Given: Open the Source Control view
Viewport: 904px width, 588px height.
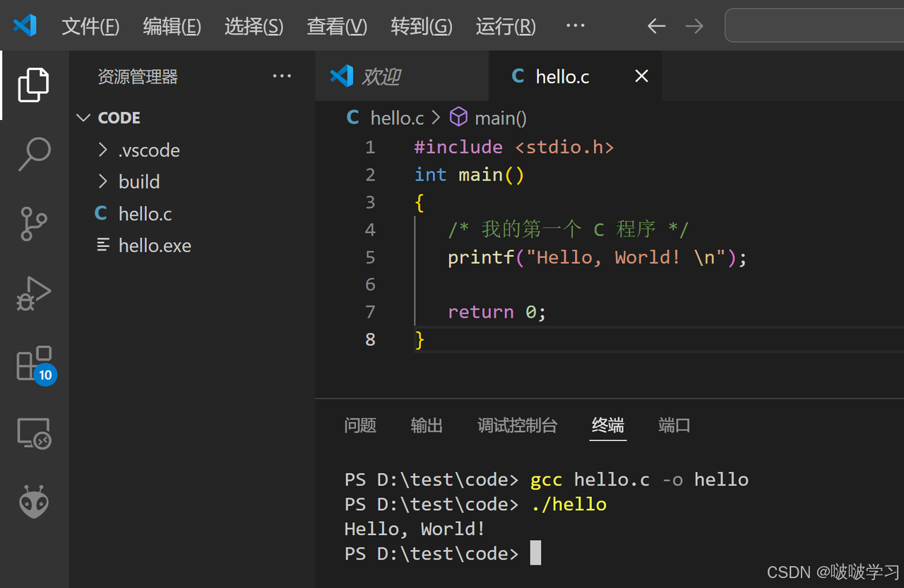Looking at the screenshot, I should point(33,223).
